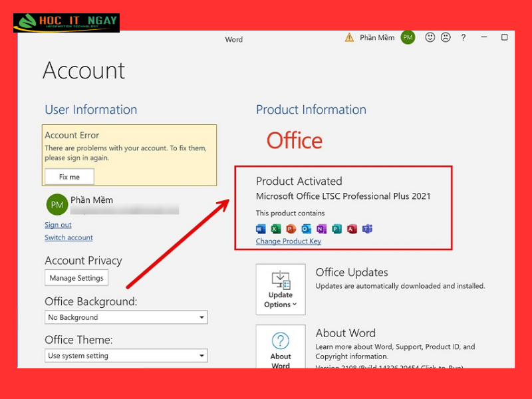The image size is (532, 399).
Task: Click the OneNote app icon
Action: (x=322, y=229)
